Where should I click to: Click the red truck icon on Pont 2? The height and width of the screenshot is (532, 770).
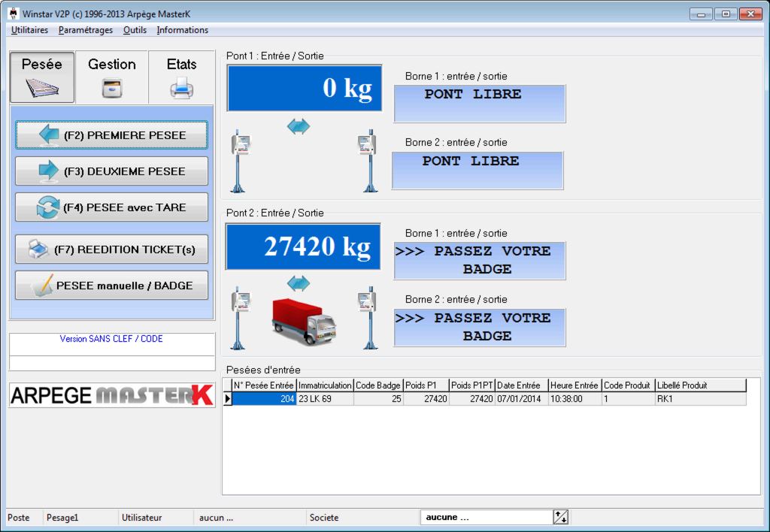pos(304,321)
